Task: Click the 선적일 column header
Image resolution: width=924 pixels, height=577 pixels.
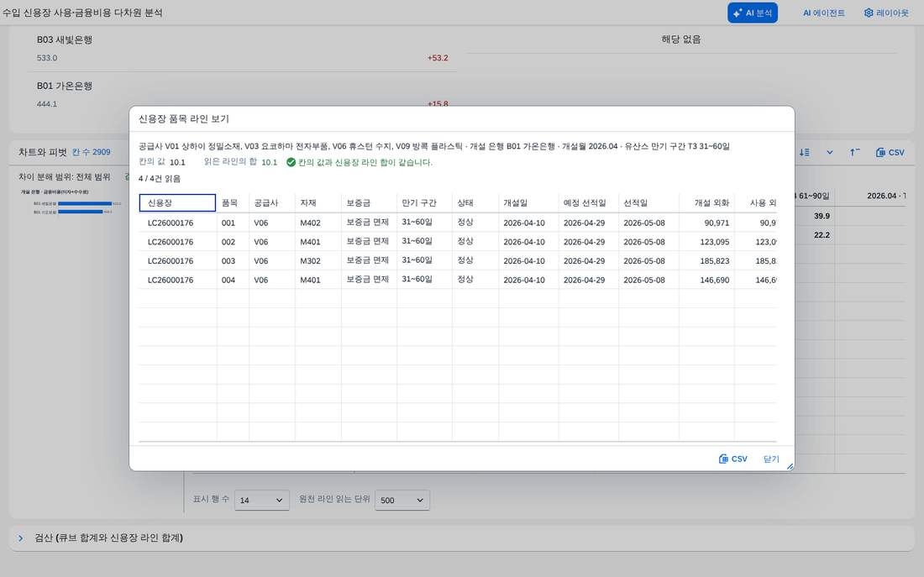Action: (x=648, y=202)
